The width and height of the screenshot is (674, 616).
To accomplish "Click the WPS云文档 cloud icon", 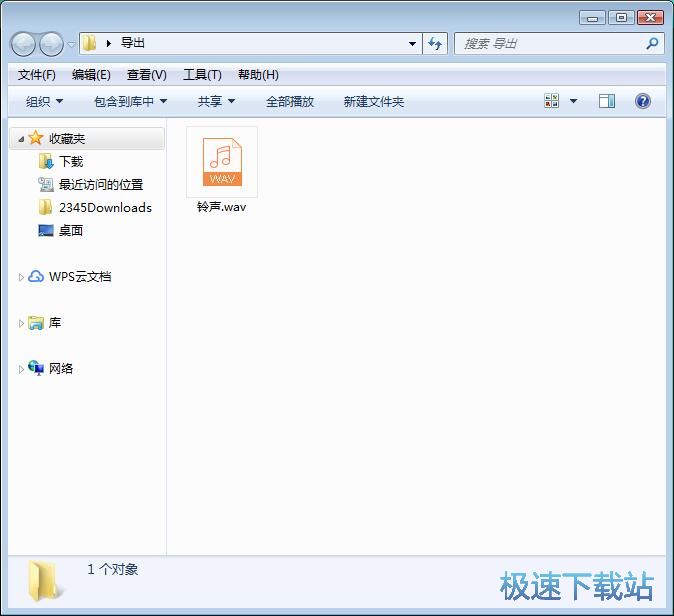I will [x=36, y=276].
